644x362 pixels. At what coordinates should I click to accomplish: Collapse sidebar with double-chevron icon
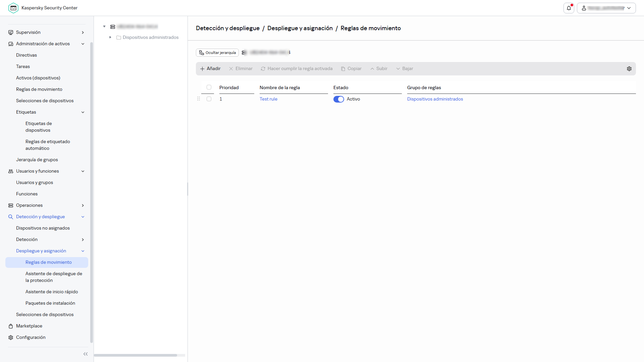86,354
